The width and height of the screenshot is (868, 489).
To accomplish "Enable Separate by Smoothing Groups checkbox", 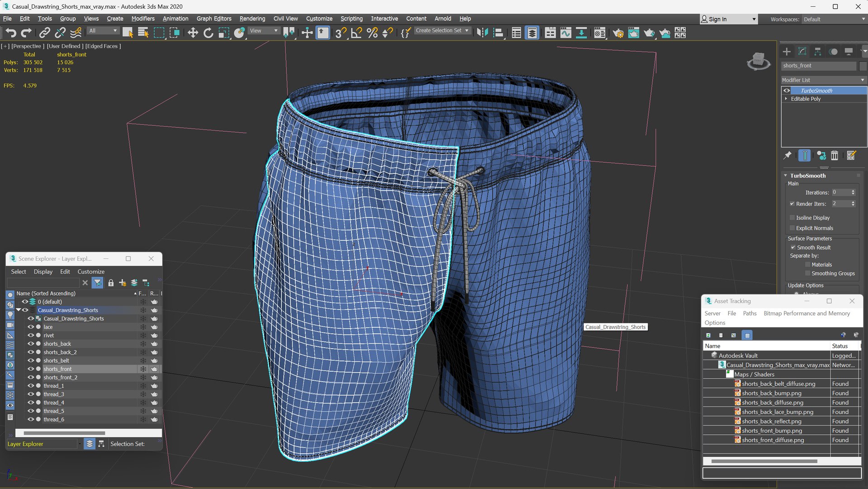I will 807,273.
